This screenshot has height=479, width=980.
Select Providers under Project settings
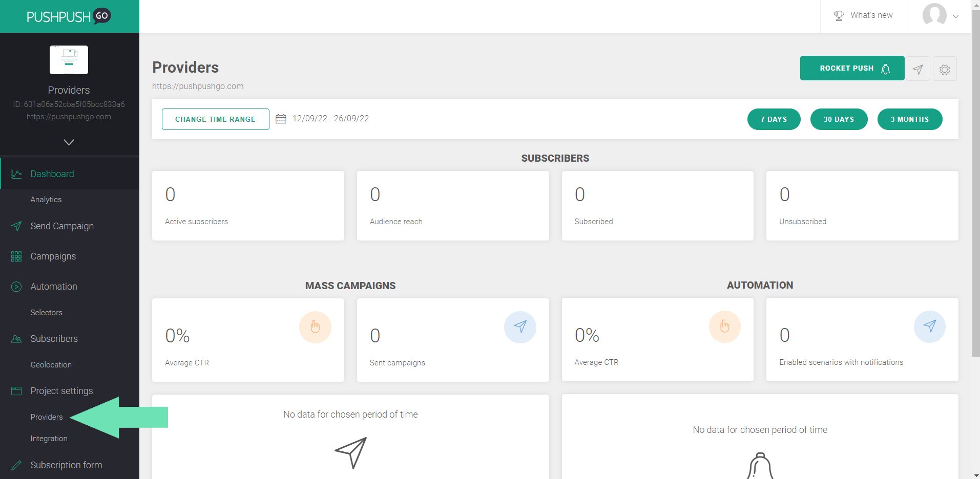(47, 417)
